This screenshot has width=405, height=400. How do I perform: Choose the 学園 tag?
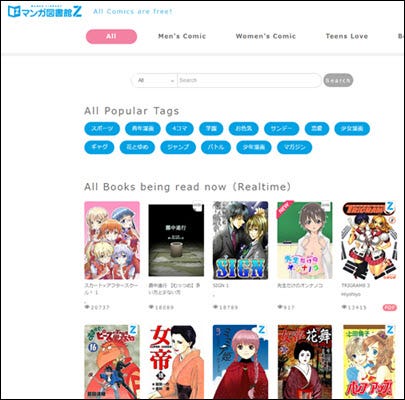tap(211, 128)
